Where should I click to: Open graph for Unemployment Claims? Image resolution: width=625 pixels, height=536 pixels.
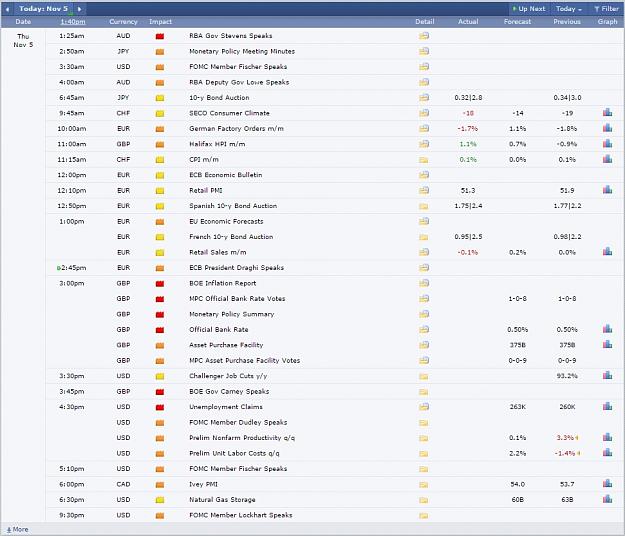[607, 406]
